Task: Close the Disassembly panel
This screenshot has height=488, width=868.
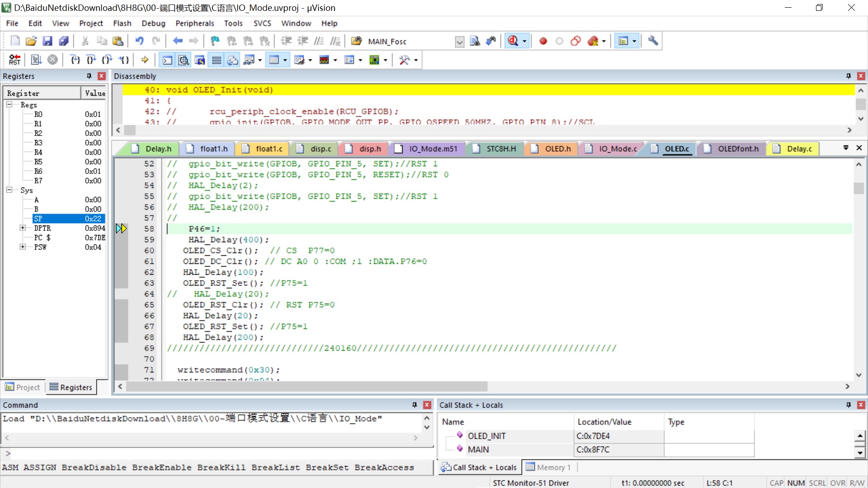Action: click(861, 76)
